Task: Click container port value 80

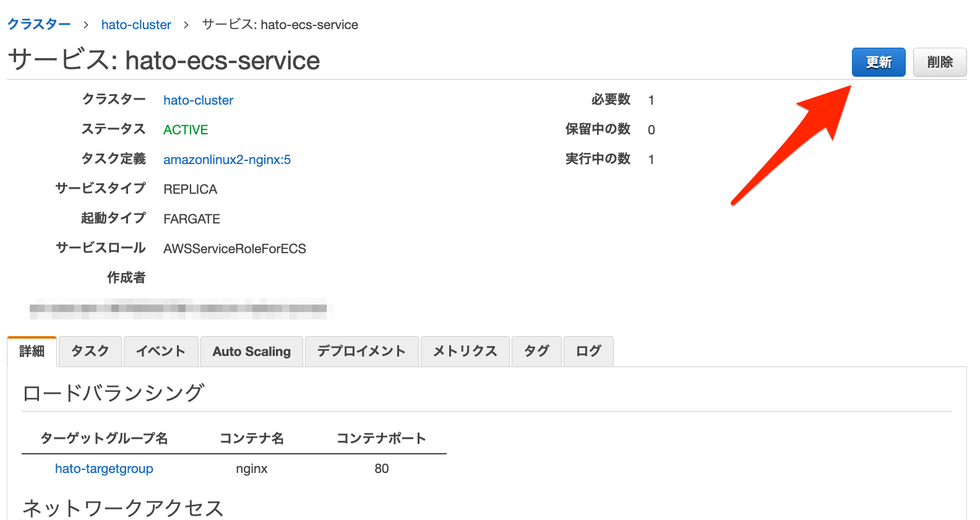Action: pyautogui.click(x=382, y=469)
